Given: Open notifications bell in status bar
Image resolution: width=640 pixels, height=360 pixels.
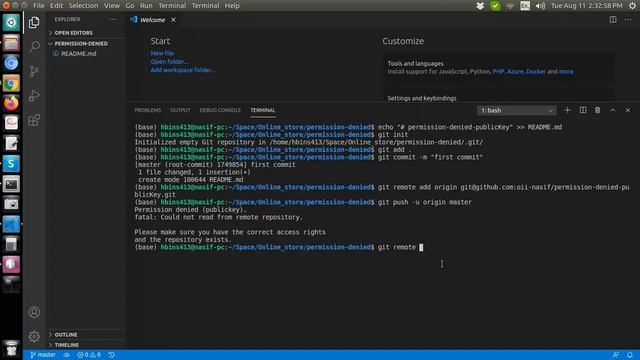Looking at the screenshot, I should pyautogui.click(x=630, y=355).
